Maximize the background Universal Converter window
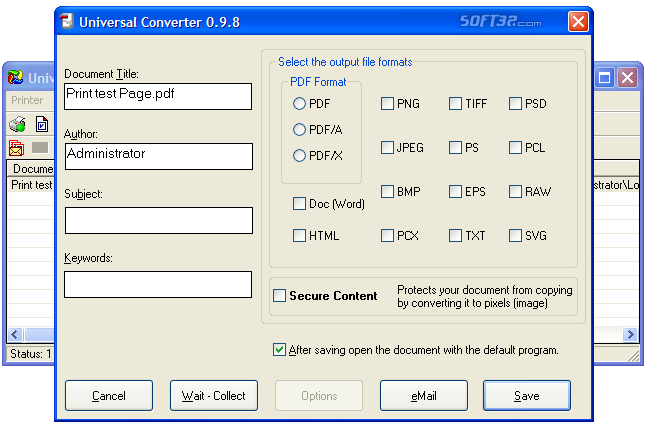Viewport: 648px width, 423px height. click(x=606, y=77)
